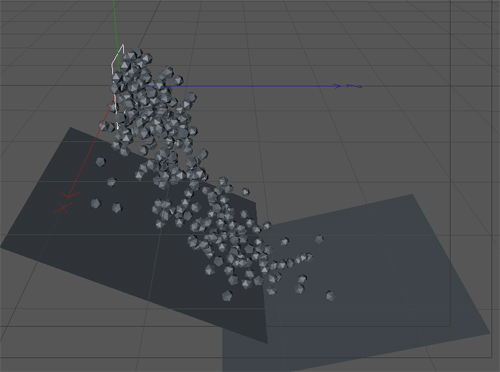Pick the lone icosahedron near dark plane's right corner
The height and width of the screenshot is (372, 500).
pyautogui.click(x=245, y=192)
